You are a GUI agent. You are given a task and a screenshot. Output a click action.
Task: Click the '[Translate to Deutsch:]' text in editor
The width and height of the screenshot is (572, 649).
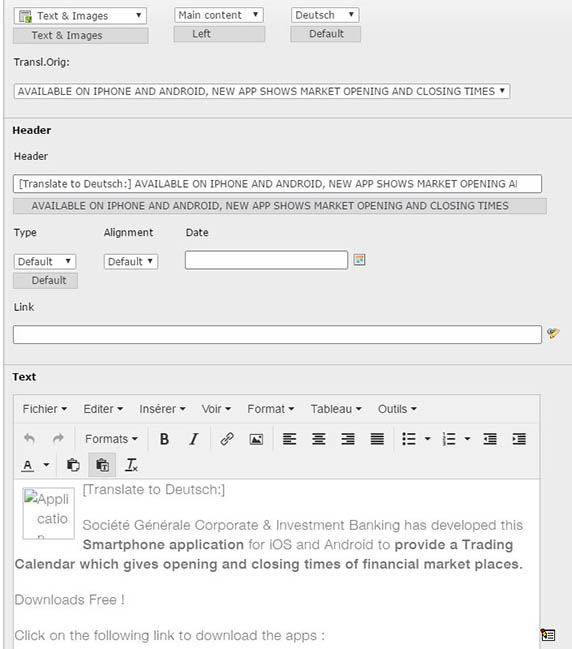154,490
